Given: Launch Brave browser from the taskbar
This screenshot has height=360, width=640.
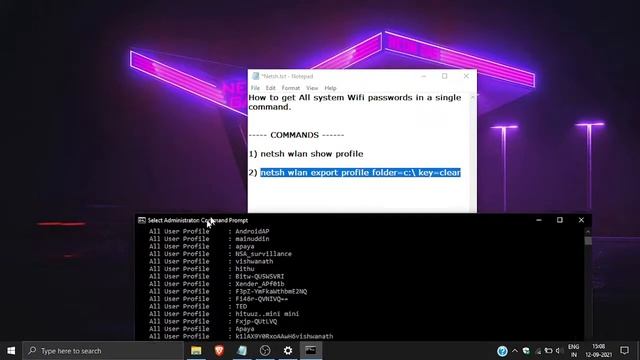Looking at the screenshot, I should pyautogui.click(x=219, y=351).
